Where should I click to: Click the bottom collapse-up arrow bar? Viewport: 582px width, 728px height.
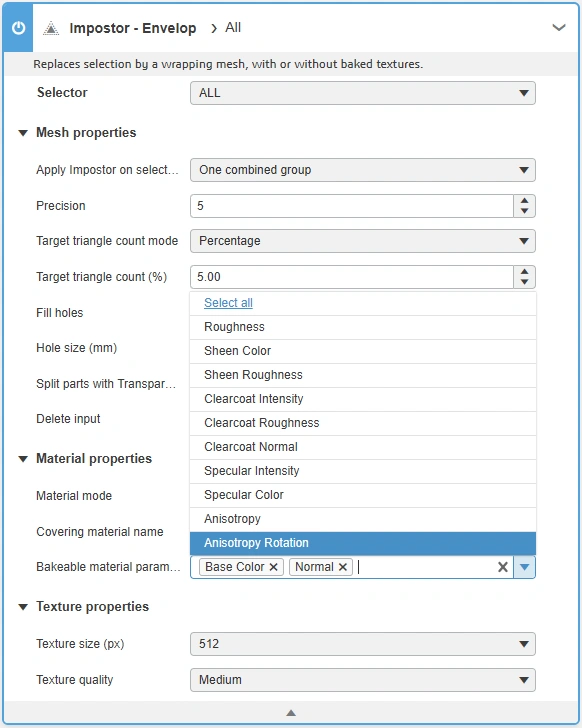(x=291, y=713)
